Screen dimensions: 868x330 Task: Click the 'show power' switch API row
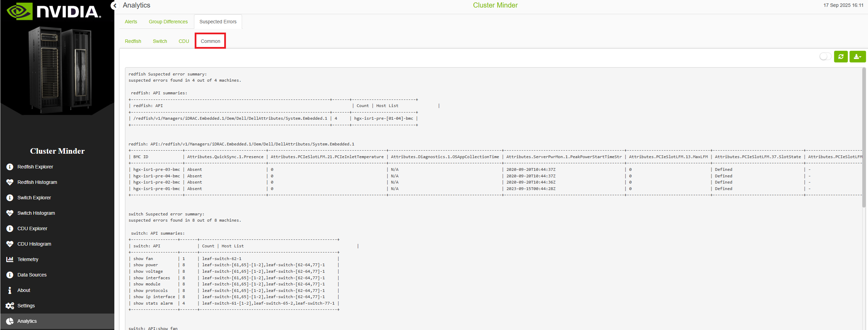point(234,265)
